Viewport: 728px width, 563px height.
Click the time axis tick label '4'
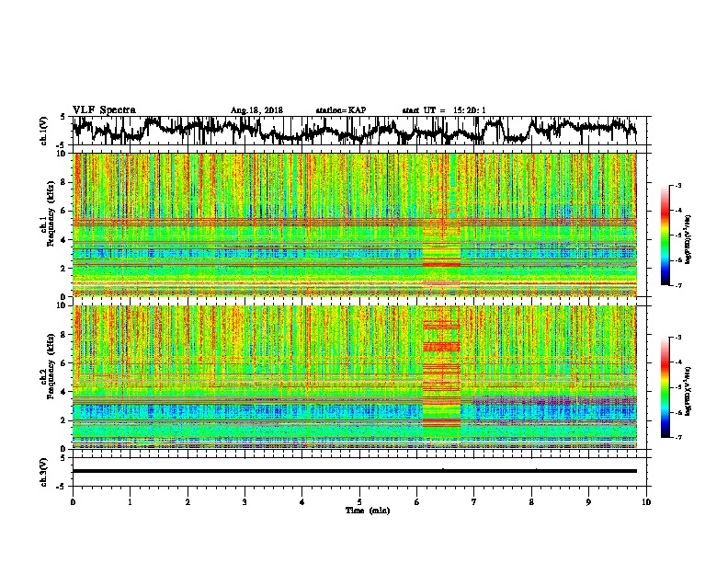coord(302,502)
